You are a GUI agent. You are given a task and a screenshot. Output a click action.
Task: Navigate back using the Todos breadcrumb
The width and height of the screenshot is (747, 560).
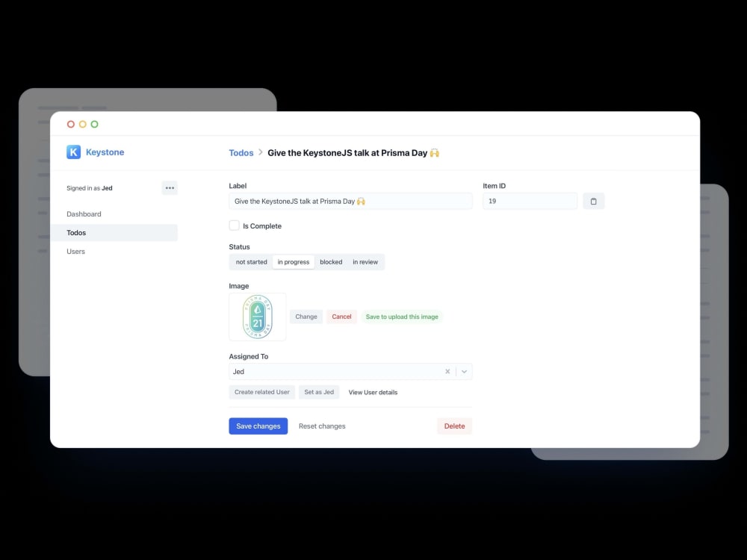pyautogui.click(x=241, y=152)
